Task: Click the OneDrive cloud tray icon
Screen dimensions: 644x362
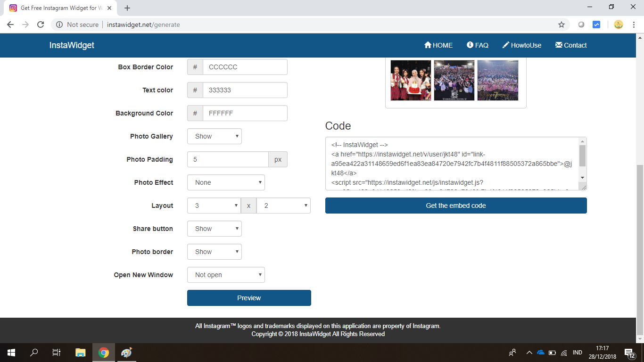Action: click(541, 353)
